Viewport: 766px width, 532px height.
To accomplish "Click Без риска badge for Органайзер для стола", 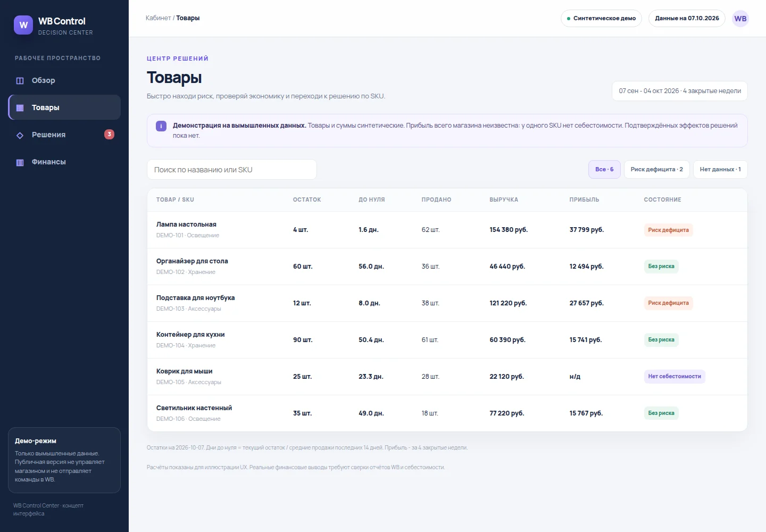I will pyautogui.click(x=661, y=266).
